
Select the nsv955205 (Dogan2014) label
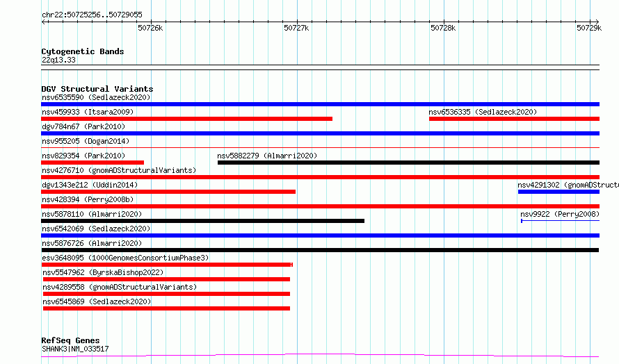(86, 141)
